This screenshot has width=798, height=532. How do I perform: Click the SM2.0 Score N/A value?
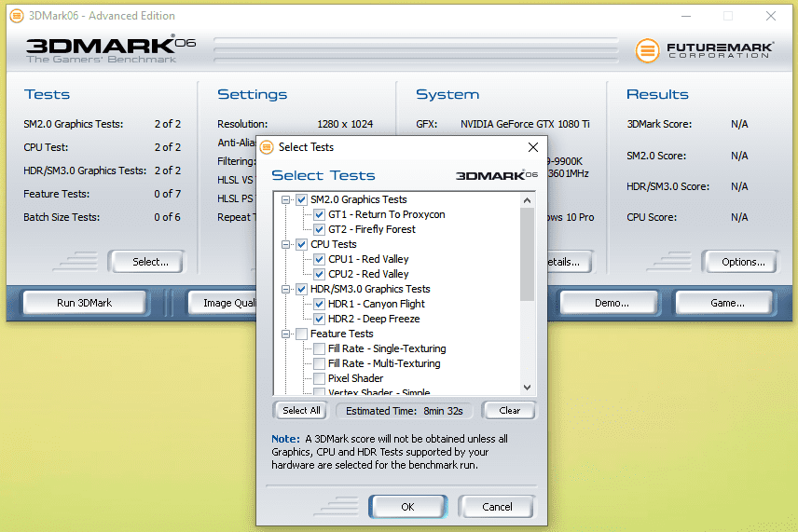[739, 156]
